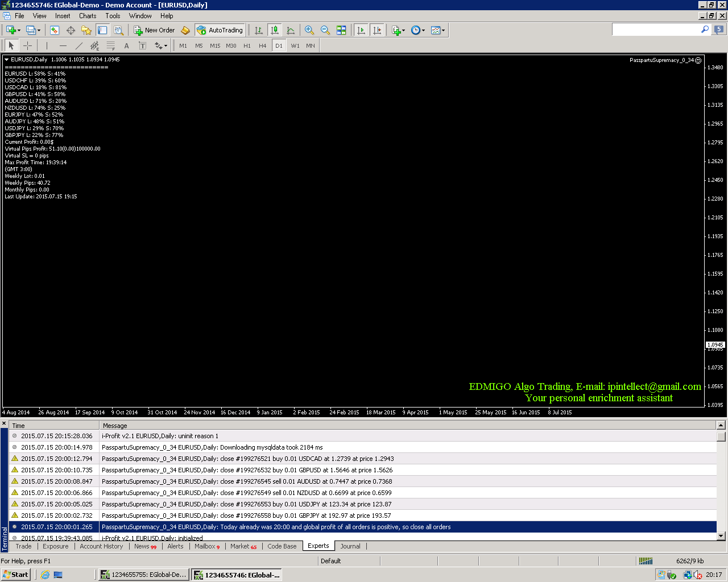Select the W1 timeframe button
Image resolution: width=728 pixels, height=582 pixels.
tap(295, 45)
